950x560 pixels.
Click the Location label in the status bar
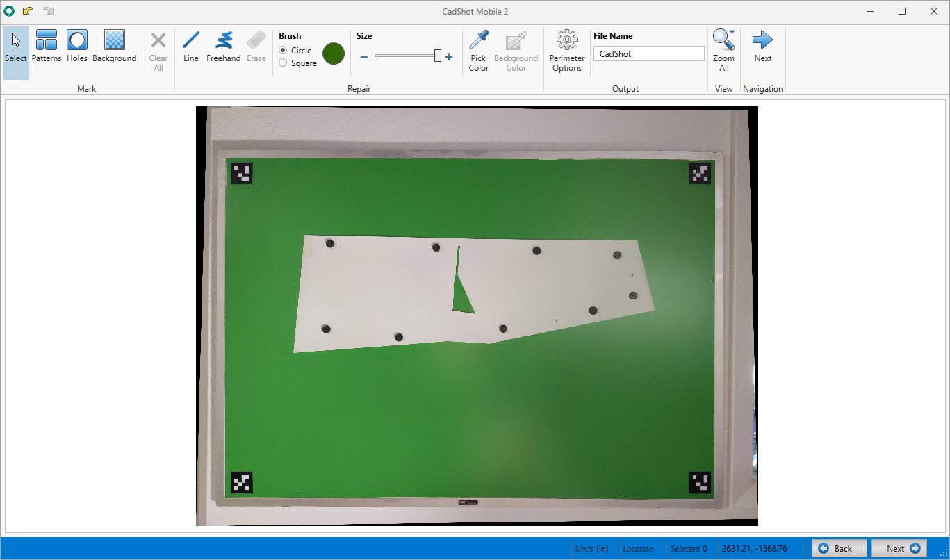click(638, 549)
